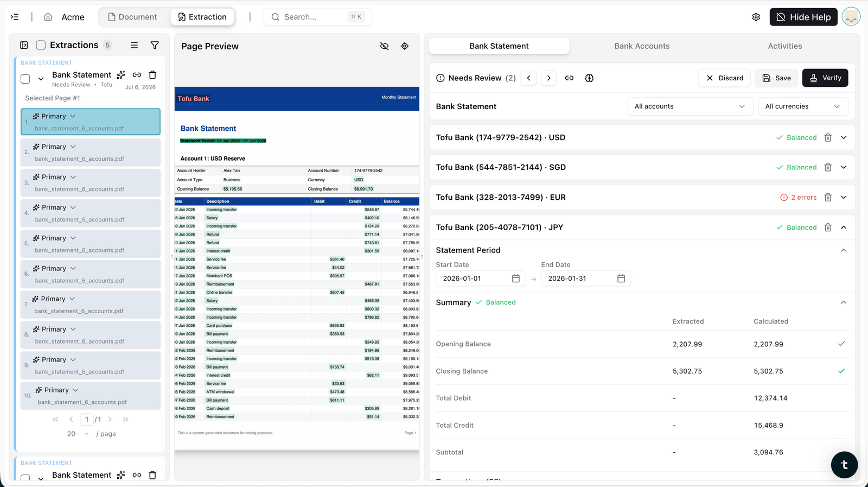Go to the next page in pagination
The height and width of the screenshot is (487, 868).
(110, 419)
